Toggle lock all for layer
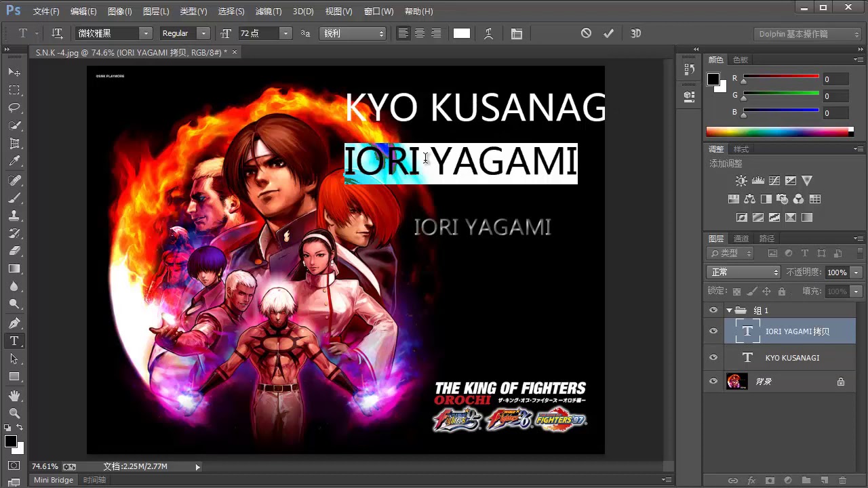Viewport: 868px width, 488px height. click(x=782, y=291)
